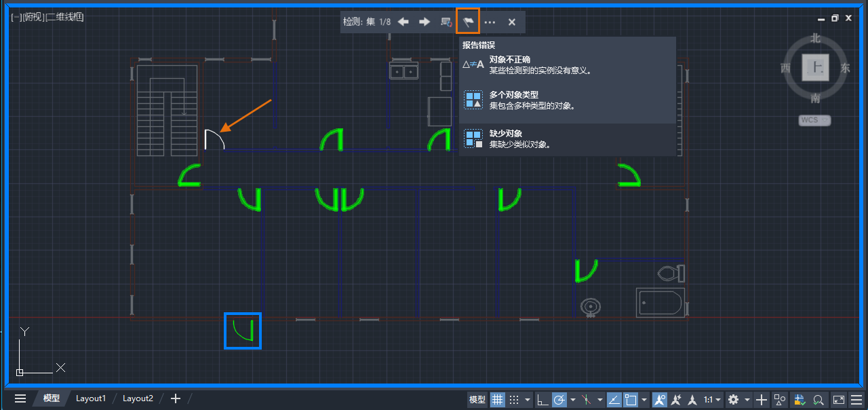Click the grid display icon in status bar
The image size is (868, 410).
tap(498, 399)
